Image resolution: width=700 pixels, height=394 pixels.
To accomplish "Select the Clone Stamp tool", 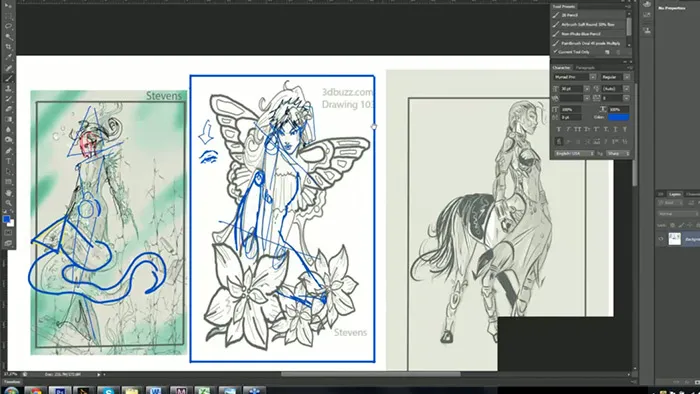I will (8, 89).
